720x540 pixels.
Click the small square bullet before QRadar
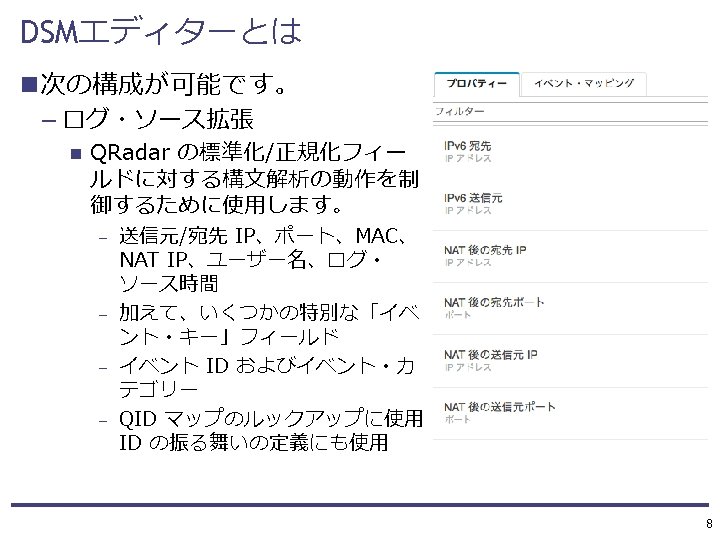(76, 153)
